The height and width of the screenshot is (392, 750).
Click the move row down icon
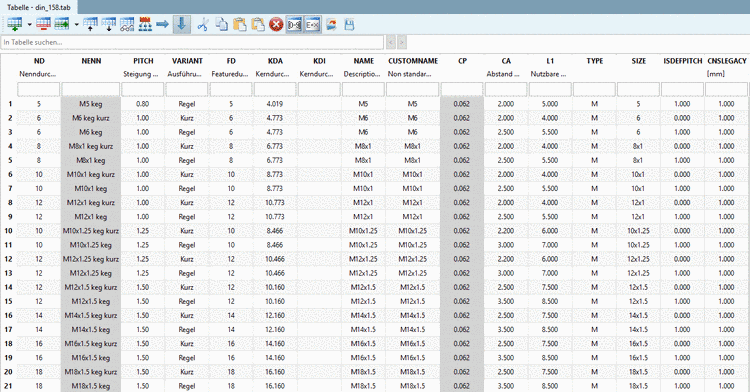click(109, 24)
